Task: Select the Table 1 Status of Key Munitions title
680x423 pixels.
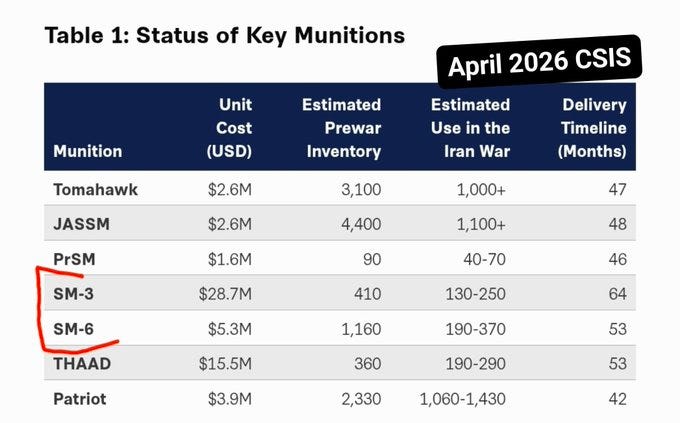Action: point(225,35)
